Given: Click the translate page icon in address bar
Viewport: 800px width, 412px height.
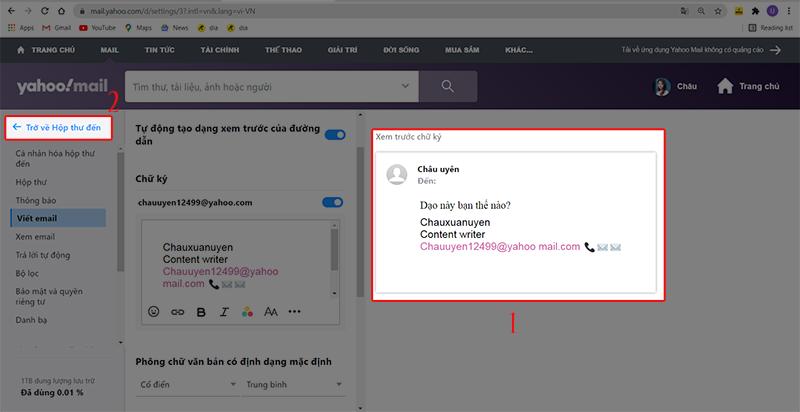Looking at the screenshot, I should pos(685,11).
